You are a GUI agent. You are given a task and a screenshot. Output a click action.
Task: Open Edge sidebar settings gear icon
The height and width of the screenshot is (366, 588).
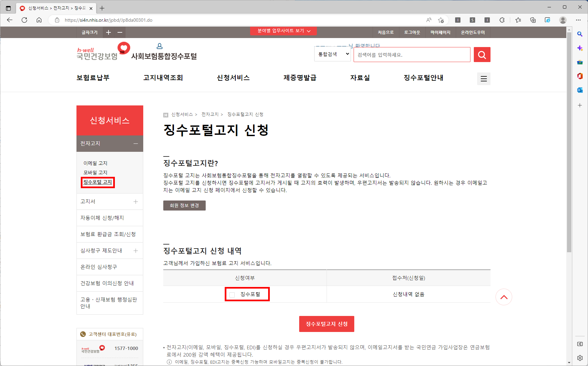point(580,358)
